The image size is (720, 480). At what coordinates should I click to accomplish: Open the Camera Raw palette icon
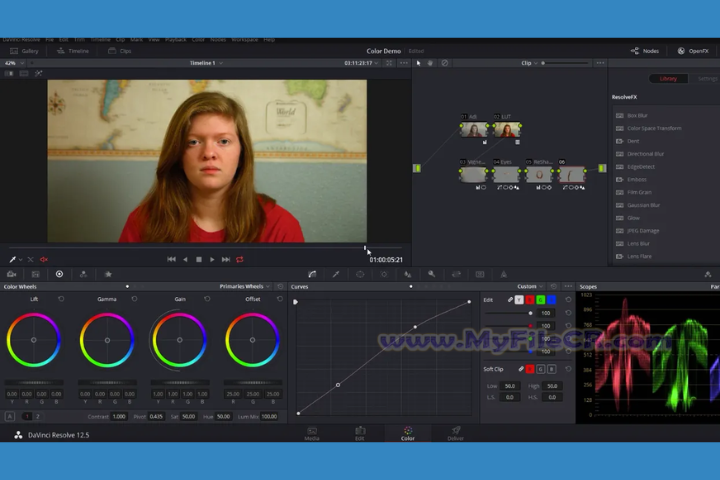[x=11, y=274]
